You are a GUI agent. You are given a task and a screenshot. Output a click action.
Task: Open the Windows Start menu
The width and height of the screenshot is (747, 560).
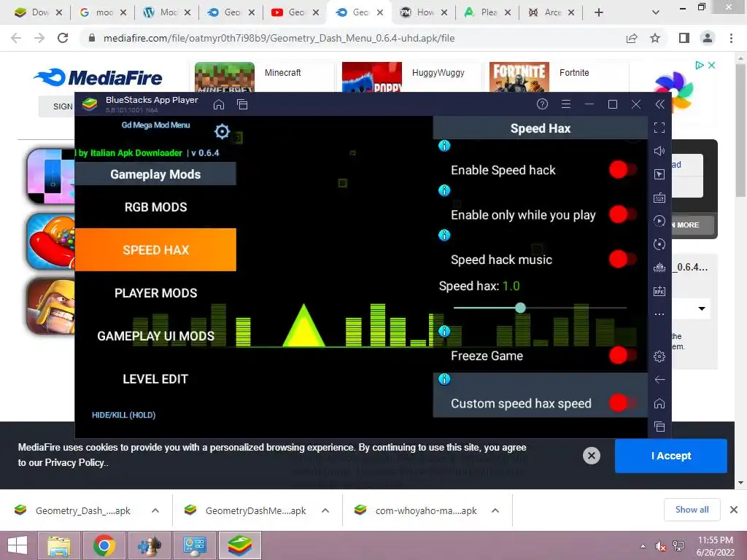pyautogui.click(x=18, y=545)
